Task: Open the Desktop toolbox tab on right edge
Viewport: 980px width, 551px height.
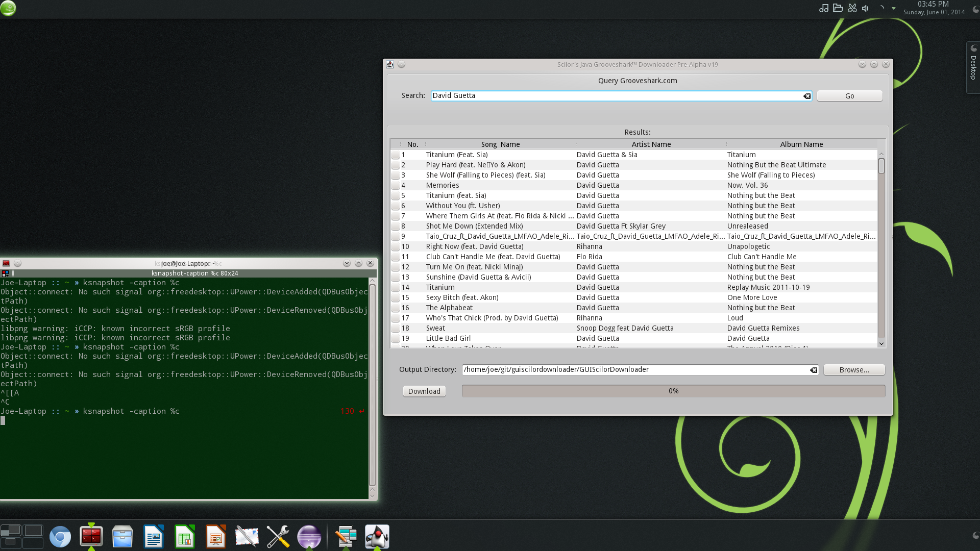Action: (973, 67)
